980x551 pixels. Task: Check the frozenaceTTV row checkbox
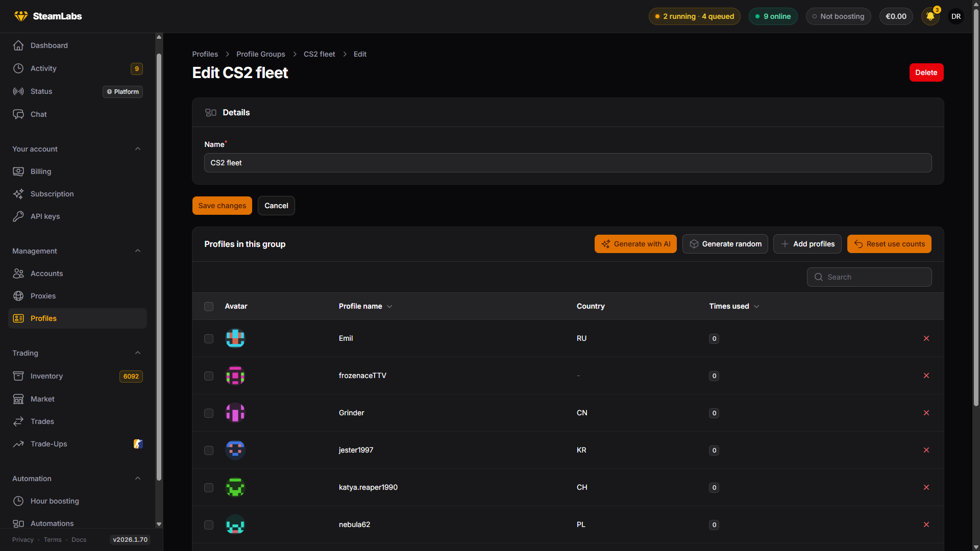pyautogui.click(x=209, y=376)
